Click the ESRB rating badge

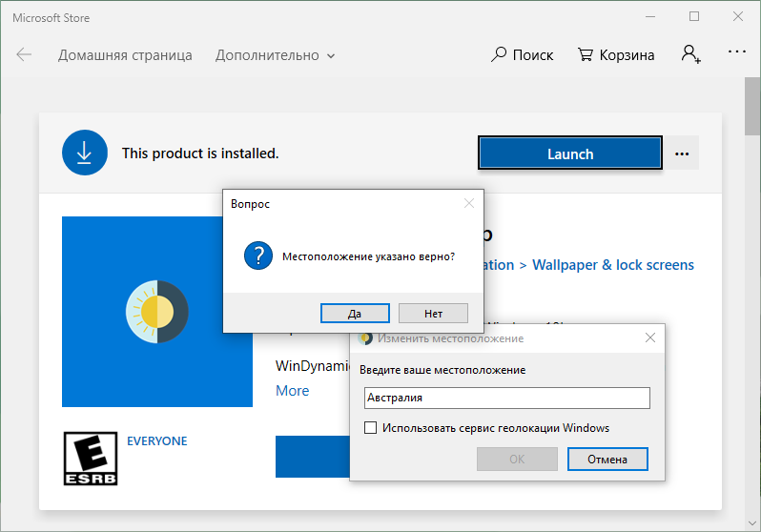tap(91, 459)
